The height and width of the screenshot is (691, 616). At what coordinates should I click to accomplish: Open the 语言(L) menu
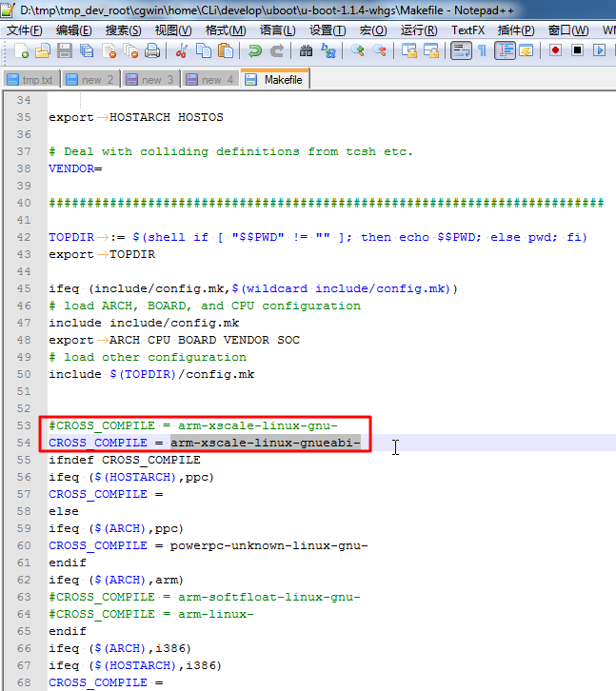(x=278, y=30)
